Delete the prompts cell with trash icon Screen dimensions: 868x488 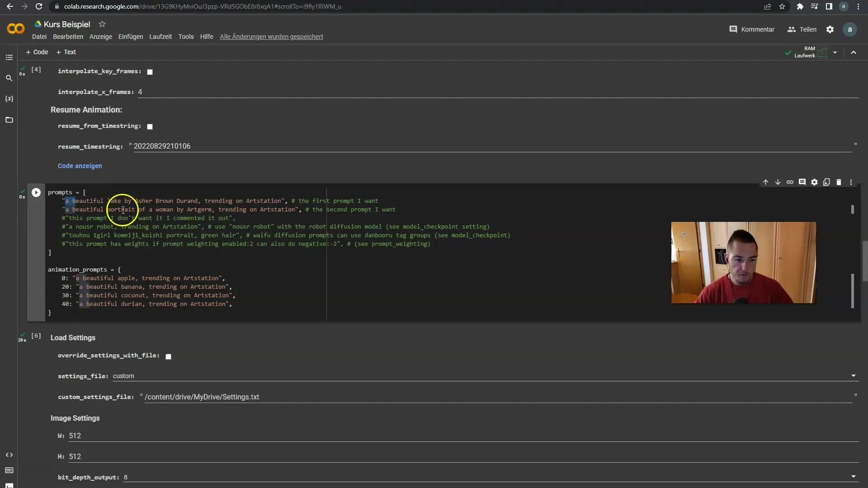839,182
